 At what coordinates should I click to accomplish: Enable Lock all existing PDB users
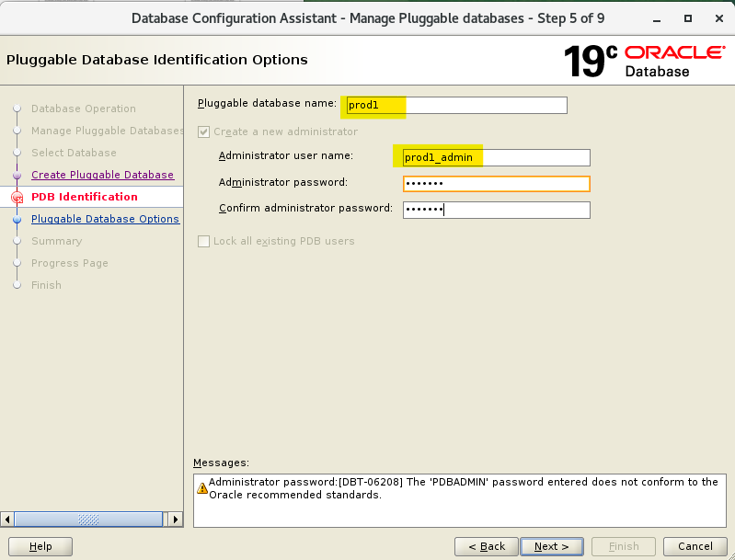(203, 241)
